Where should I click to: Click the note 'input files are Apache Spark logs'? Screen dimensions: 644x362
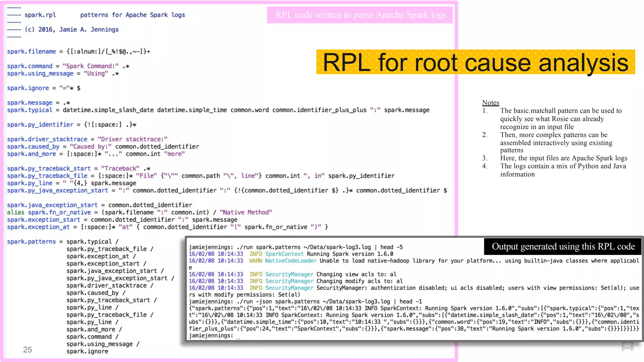[555, 158]
